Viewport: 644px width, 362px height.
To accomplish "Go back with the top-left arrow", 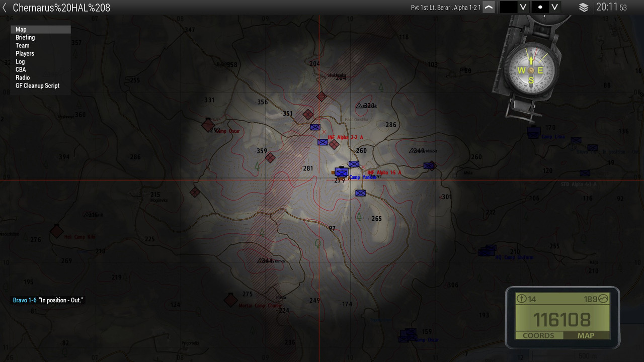I will coord(5,8).
